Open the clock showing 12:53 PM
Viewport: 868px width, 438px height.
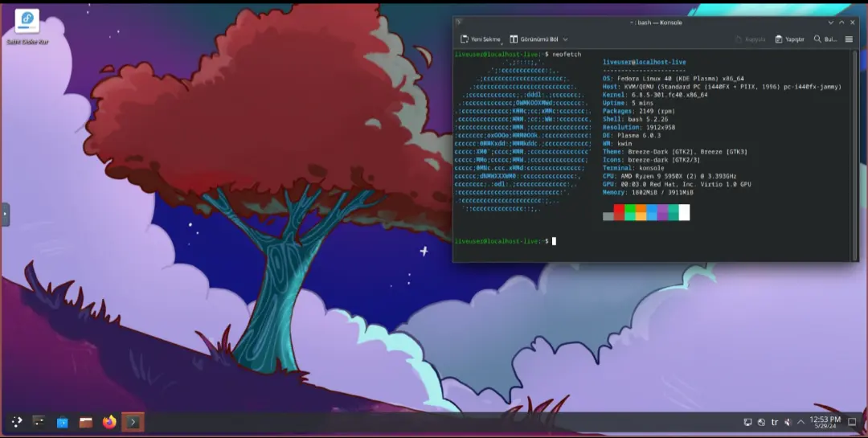coord(825,422)
